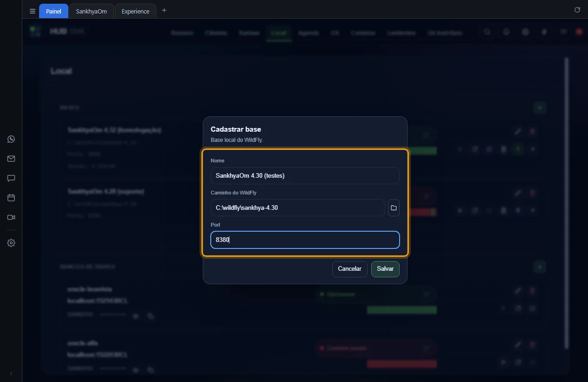The width and height of the screenshot is (588, 382).
Task: Click the reload icon in the tab bar
Action: tap(577, 10)
